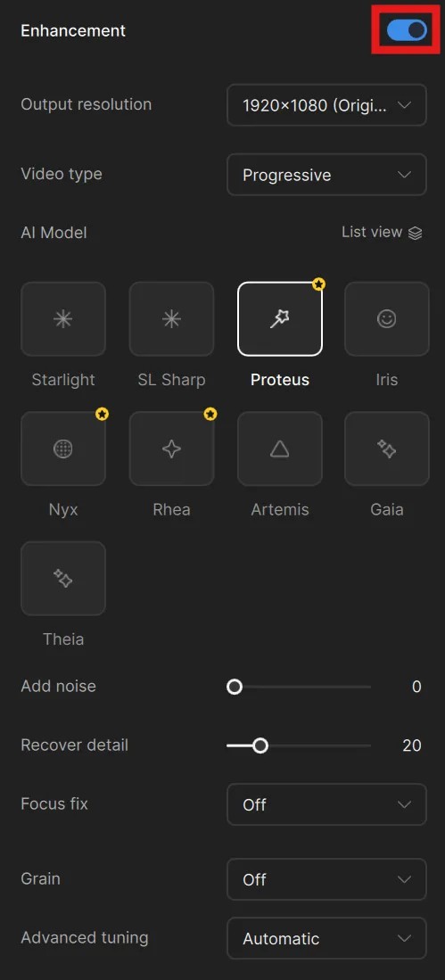
Task: Open the Video type Progressive dropdown
Action: [x=326, y=175]
